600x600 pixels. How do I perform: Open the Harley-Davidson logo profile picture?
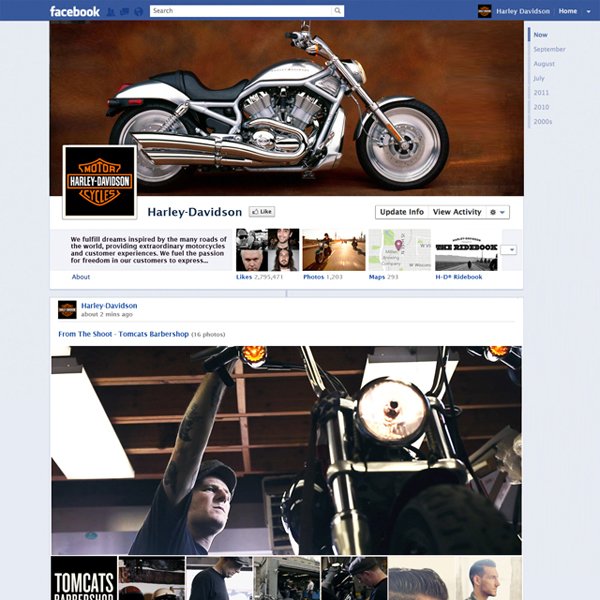coord(99,182)
